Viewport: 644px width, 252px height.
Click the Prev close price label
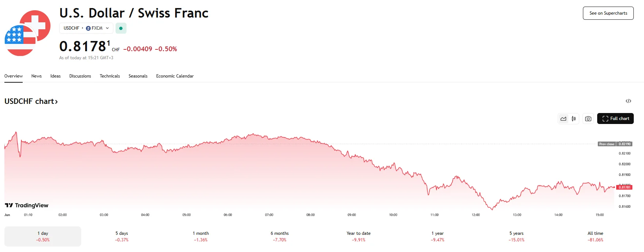(607, 144)
